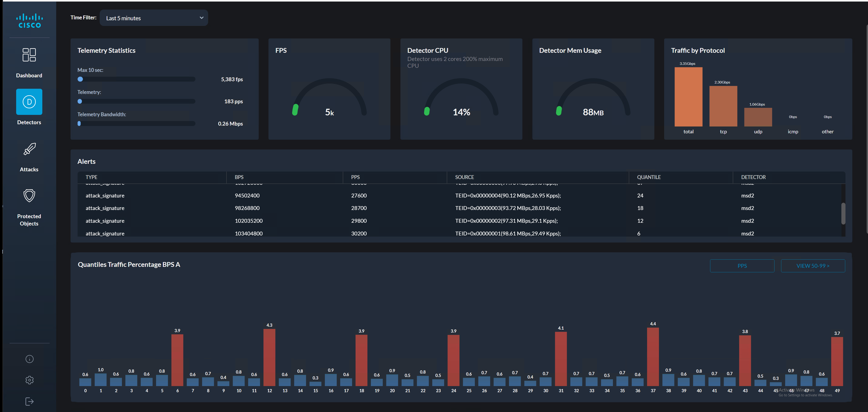Click the info circle icon
Image resolution: width=868 pixels, height=412 pixels.
point(29,359)
